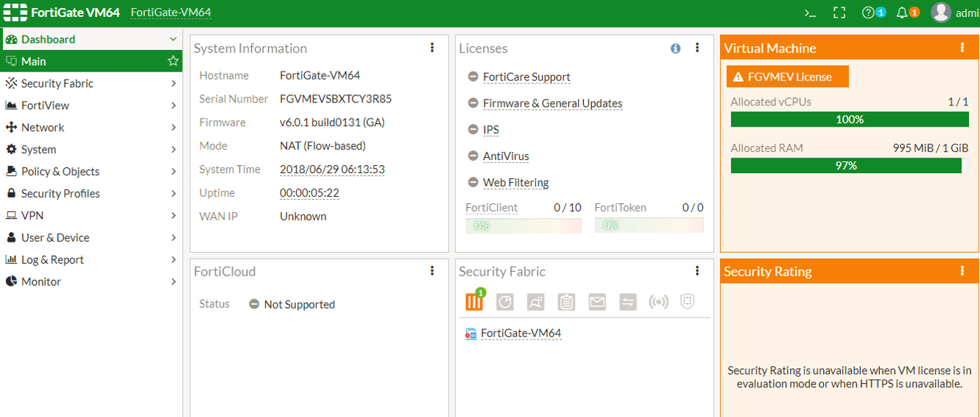Viewport: 980px width, 417px height.
Task: Open Web Filtering license link
Action: 516,183
